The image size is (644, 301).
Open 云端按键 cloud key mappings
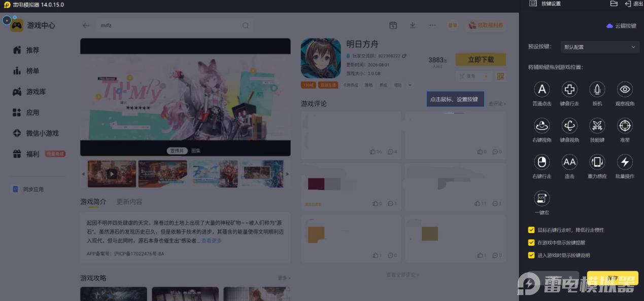coord(622,25)
